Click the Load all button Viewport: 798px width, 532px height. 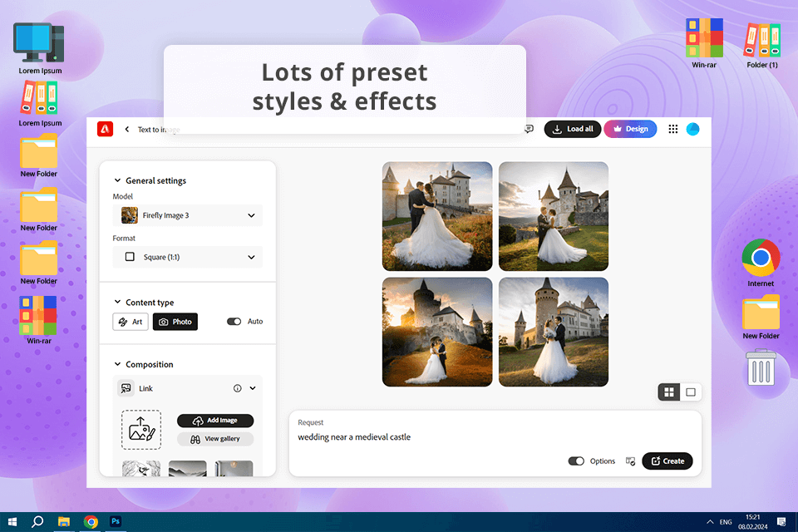pyautogui.click(x=573, y=129)
